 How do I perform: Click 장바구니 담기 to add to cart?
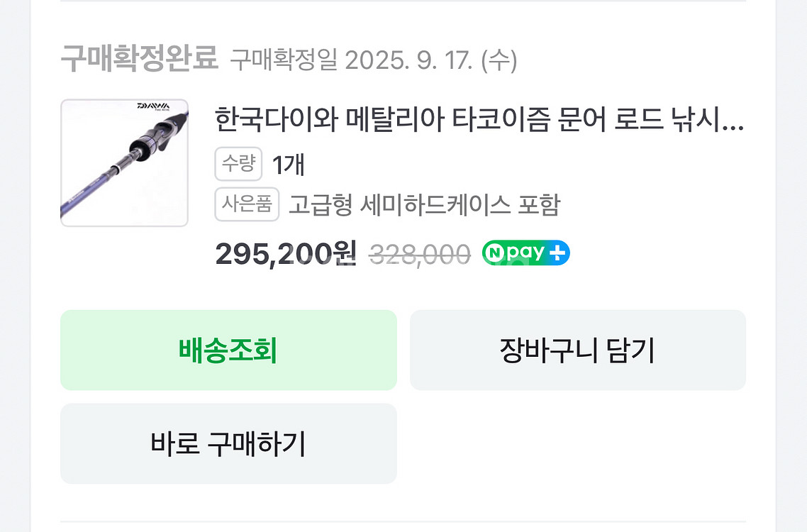[x=577, y=349]
